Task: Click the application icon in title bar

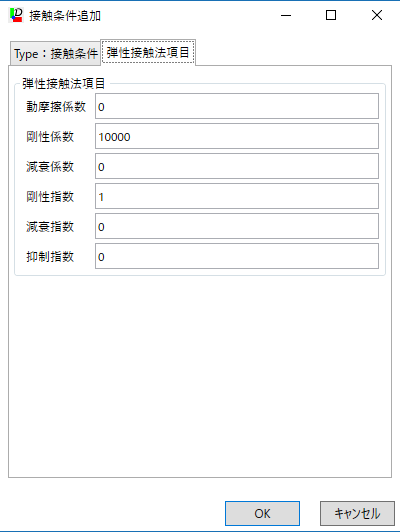Action: (16, 15)
